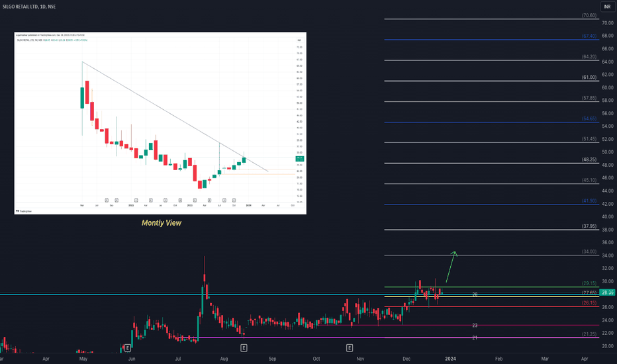Select the blue (54.65) level label

point(589,118)
